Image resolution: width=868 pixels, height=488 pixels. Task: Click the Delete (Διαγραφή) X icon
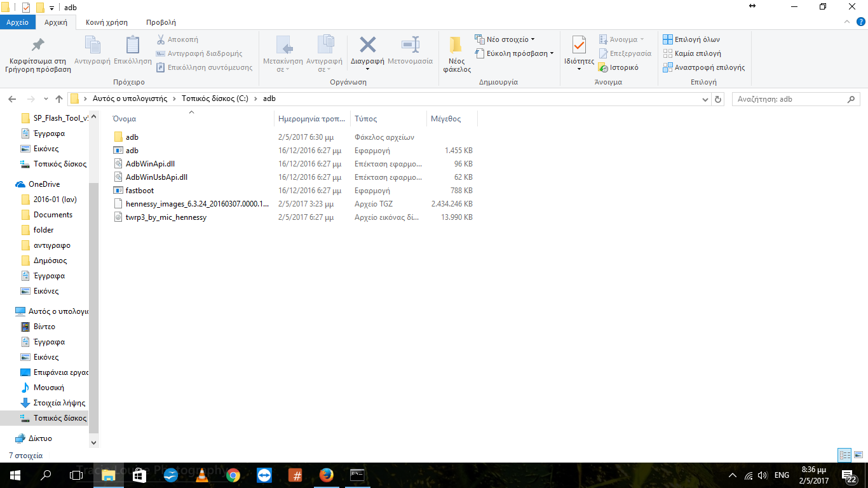tap(368, 45)
